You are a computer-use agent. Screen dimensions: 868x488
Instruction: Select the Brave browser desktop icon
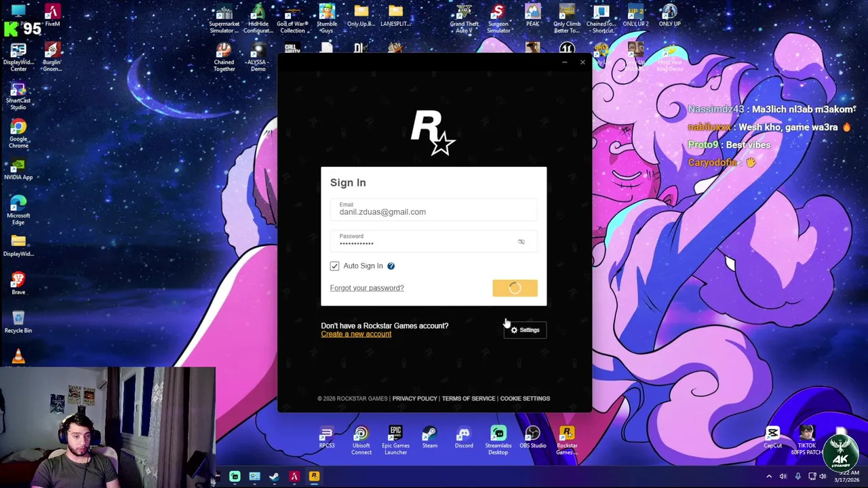(x=18, y=283)
